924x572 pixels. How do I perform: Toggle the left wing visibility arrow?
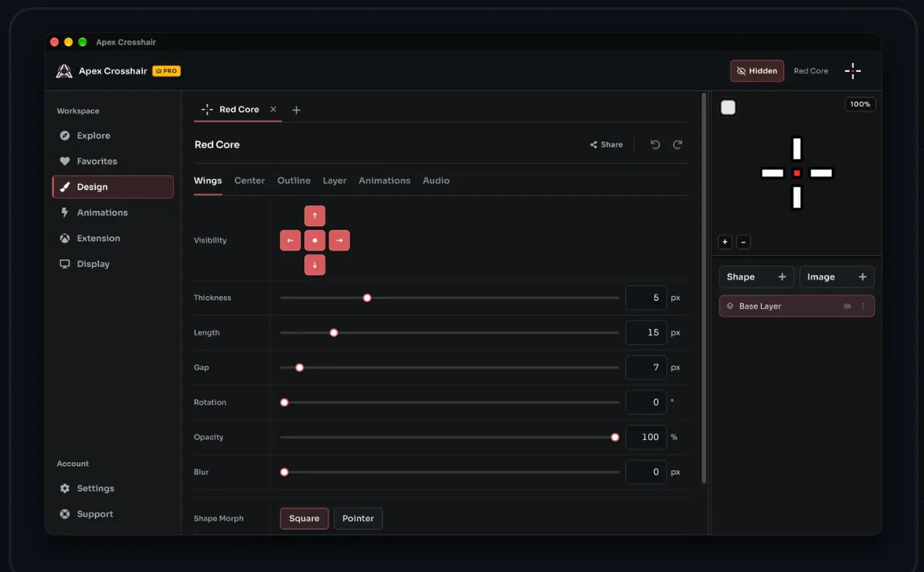290,241
